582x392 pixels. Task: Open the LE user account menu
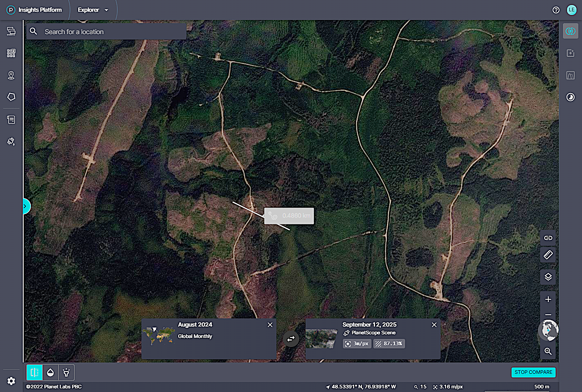[x=571, y=10]
